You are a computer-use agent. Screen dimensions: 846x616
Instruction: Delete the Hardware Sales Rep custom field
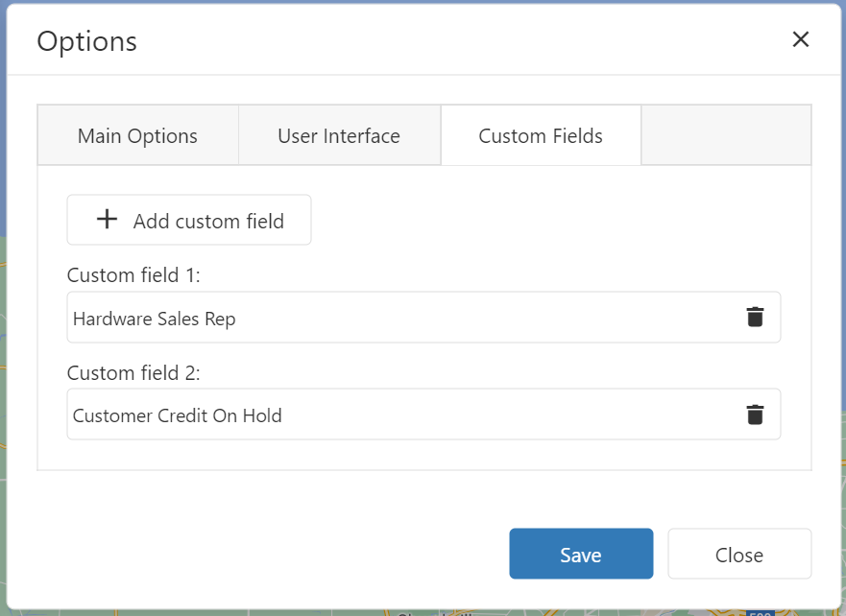755,317
